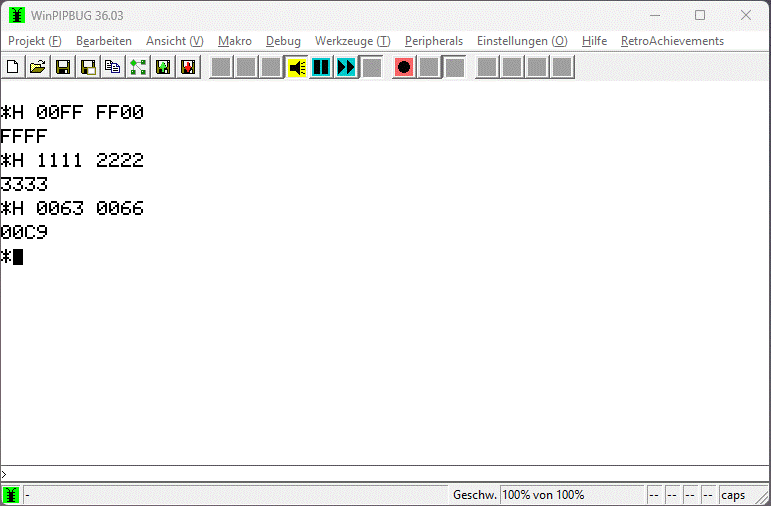Viewport: 771px width, 506px height.
Task: Click the Copy text toolbar icon
Action: [112, 67]
